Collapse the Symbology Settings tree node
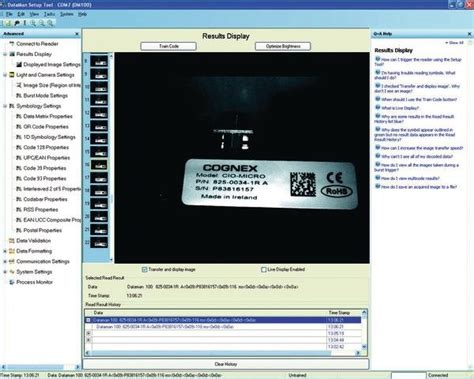Screen dimensions: 474x379 tap(5, 106)
